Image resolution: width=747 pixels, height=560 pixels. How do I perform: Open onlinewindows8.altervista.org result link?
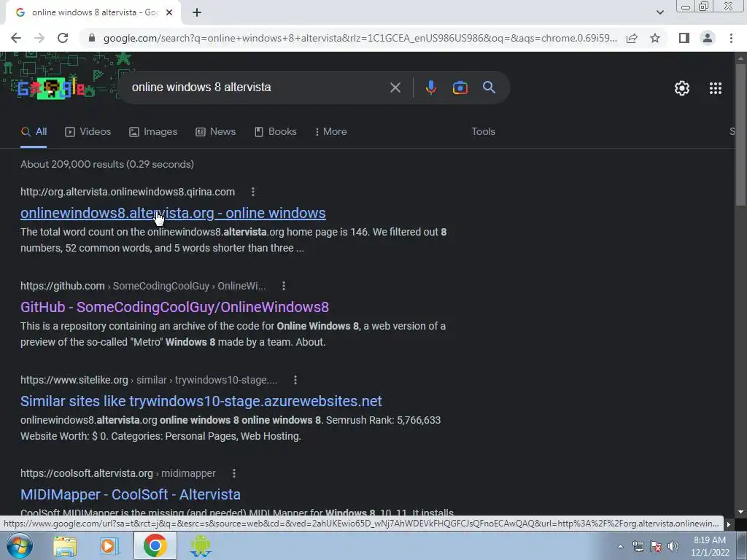[x=173, y=214]
